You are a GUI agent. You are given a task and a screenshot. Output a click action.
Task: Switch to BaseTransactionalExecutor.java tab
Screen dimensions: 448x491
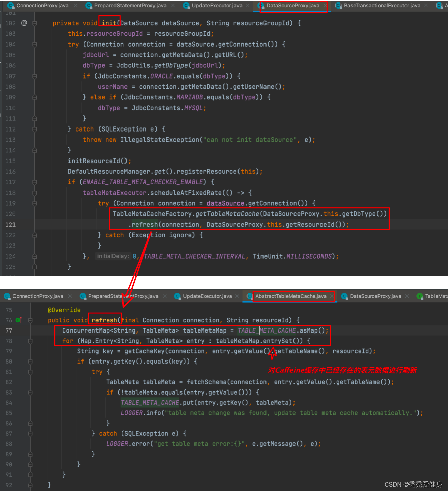[x=382, y=6]
